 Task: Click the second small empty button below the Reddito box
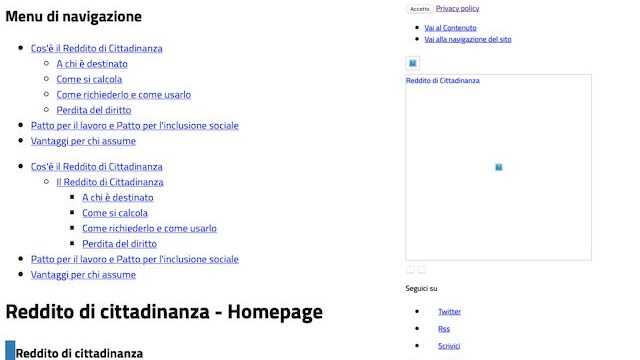[422, 269]
